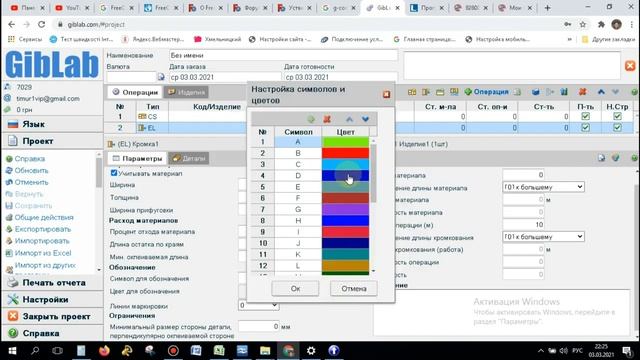This screenshot has height=360, width=640.
Task: Expand the Язык sidebar section
Action: tap(52, 124)
